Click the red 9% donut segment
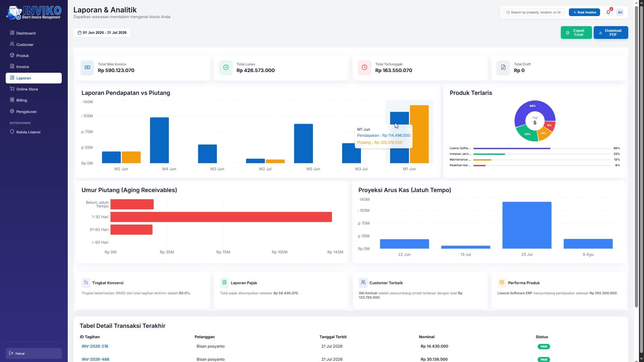The image size is (644, 362). (550, 126)
